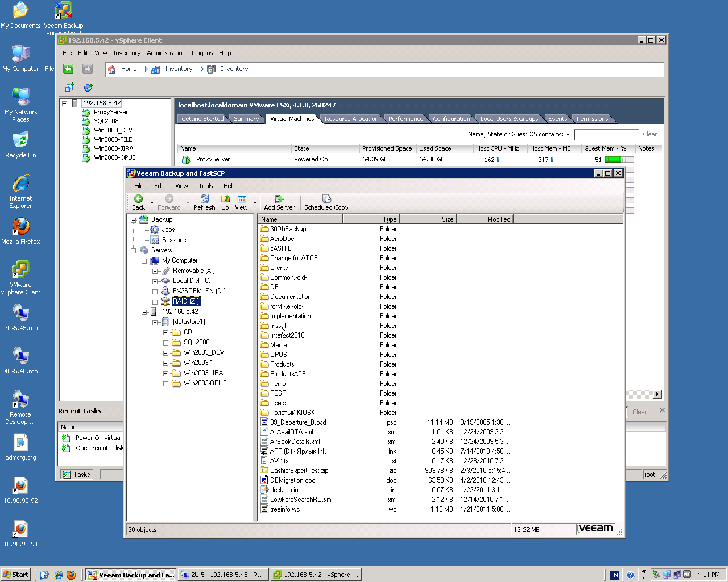Collapse 192.168.5.42 host in vSphere tree

point(65,103)
